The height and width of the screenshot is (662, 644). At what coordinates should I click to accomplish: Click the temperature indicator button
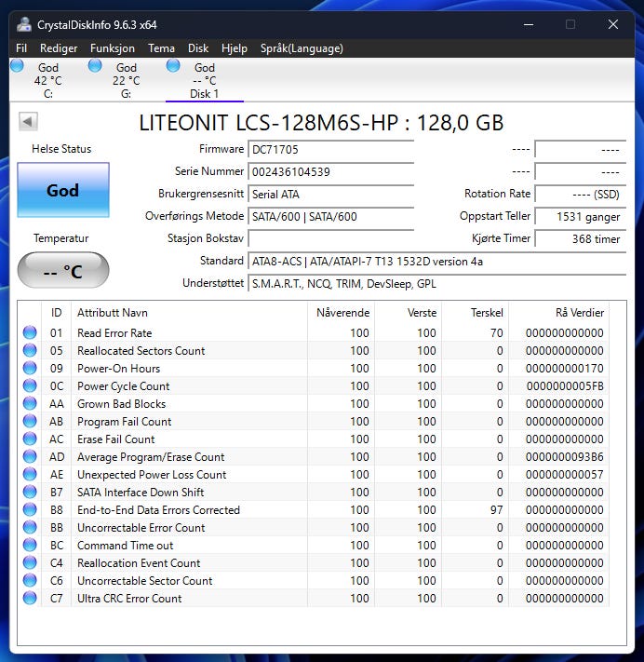click(63, 271)
